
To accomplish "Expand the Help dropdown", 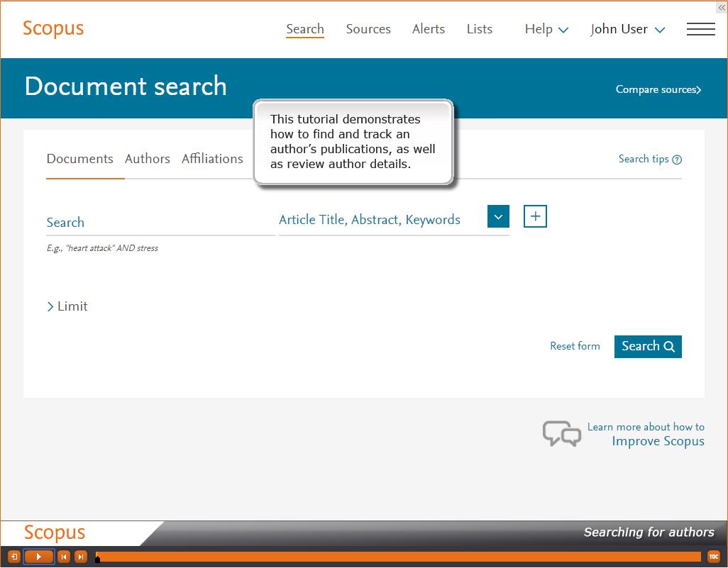I will pyautogui.click(x=546, y=29).
